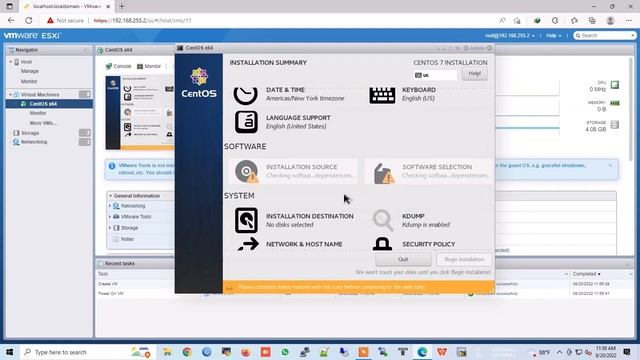Image resolution: width=640 pixels, height=360 pixels.
Task: Collapse the Virtual Machines tree node
Action: point(11,95)
